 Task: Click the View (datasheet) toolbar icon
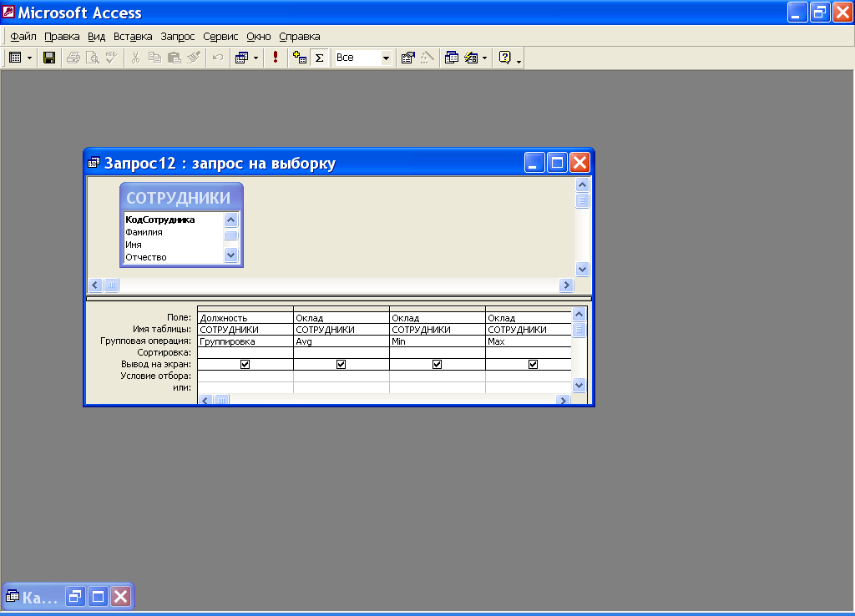(15, 58)
